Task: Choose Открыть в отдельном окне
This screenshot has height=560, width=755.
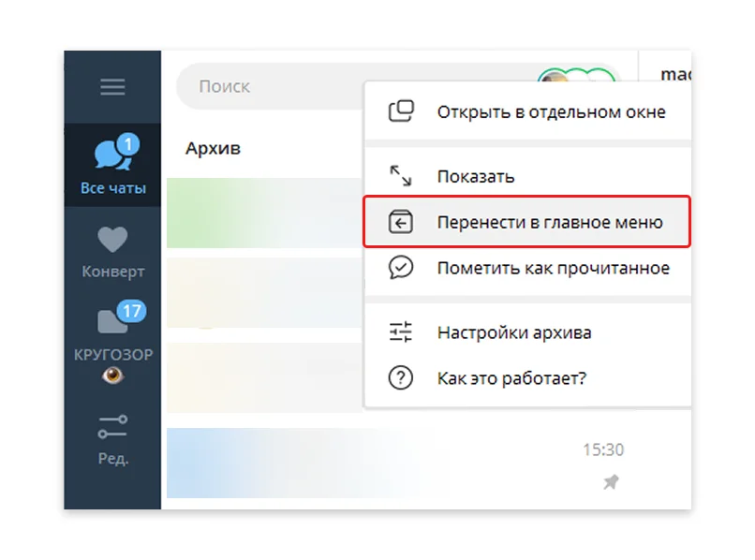Action: (x=527, y=111)
